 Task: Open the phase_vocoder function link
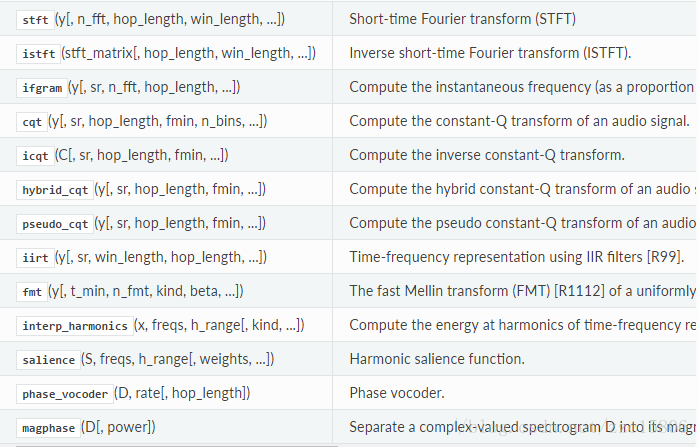(65, 393)
